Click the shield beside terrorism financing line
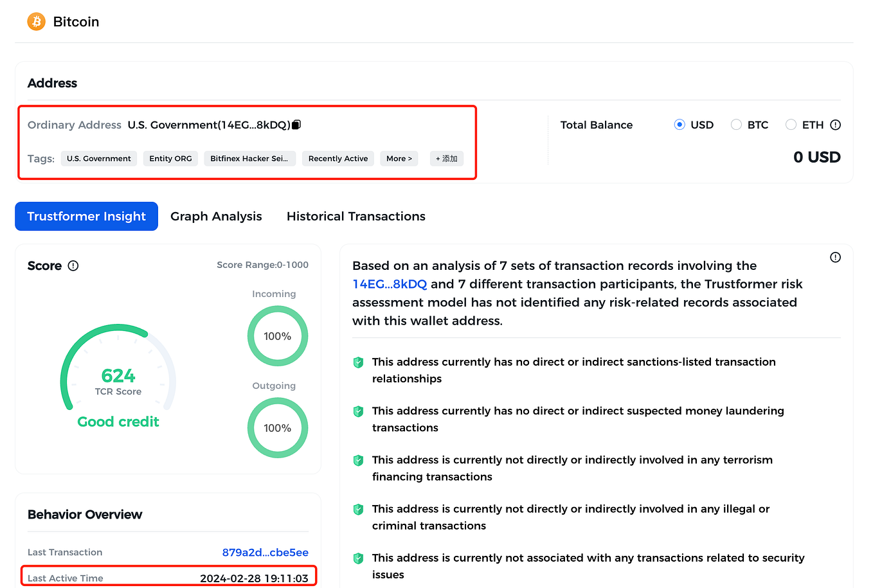 (358, 460)
